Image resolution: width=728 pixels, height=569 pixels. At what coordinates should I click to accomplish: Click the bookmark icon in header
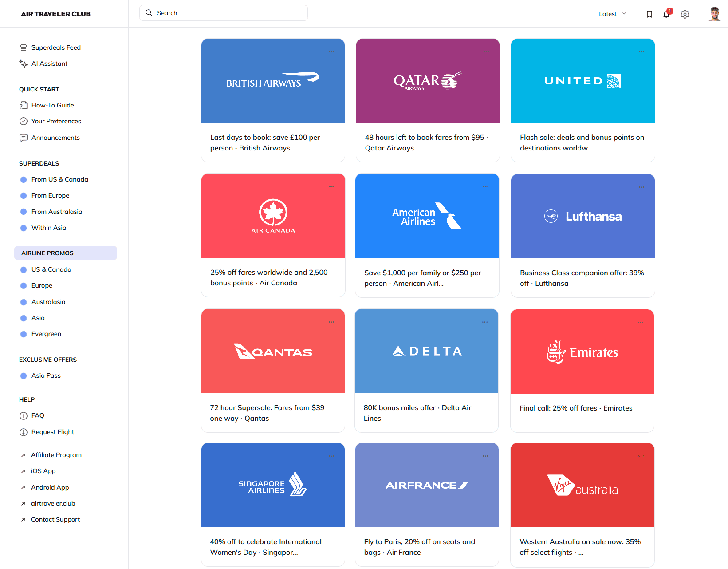pyautogui.click(x=649, y=14)
